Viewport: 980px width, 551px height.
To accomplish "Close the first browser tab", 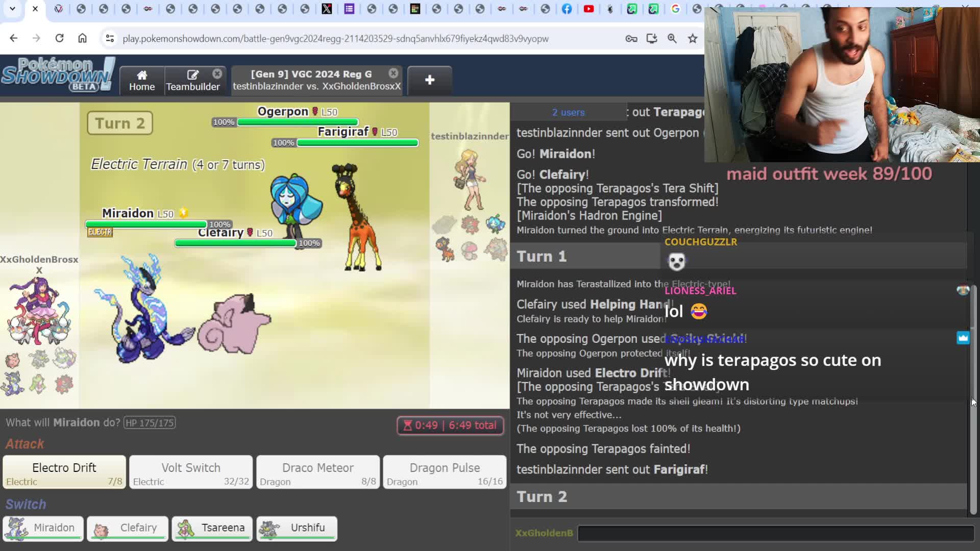I will tap(35, 9).
